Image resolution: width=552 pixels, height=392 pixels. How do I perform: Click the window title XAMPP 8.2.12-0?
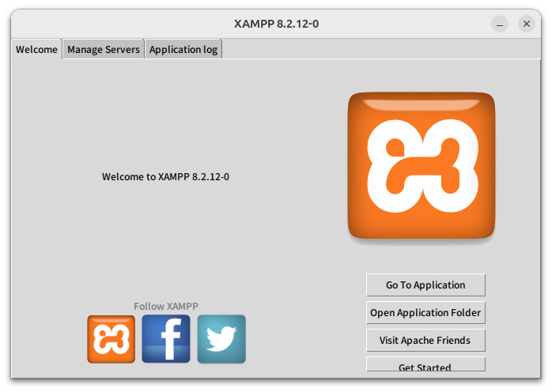276,24
